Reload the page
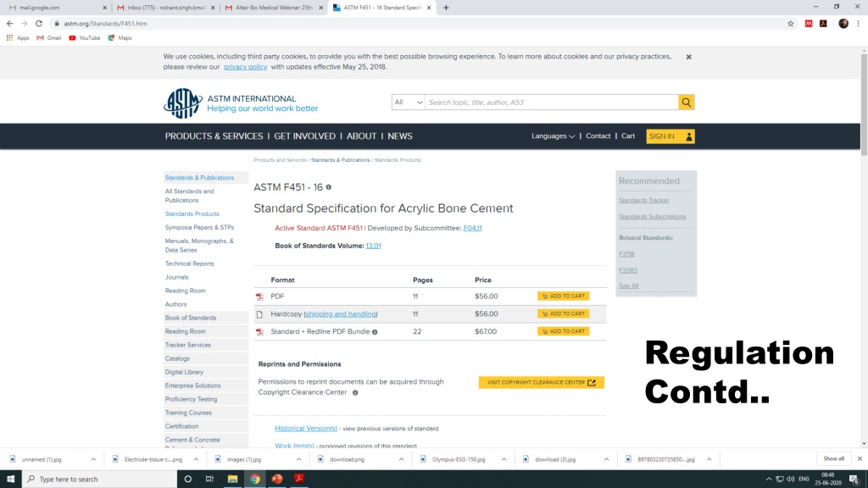 tap(39, 24)
